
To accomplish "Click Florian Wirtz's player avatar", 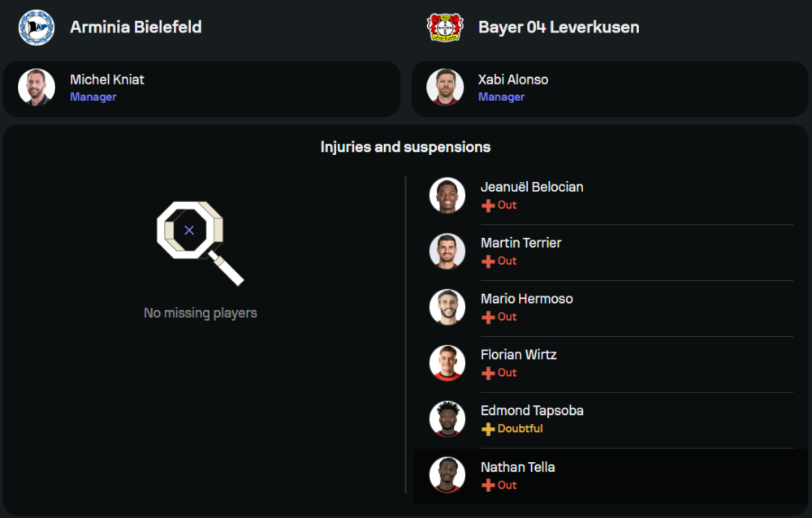I will tap(447, 363).
